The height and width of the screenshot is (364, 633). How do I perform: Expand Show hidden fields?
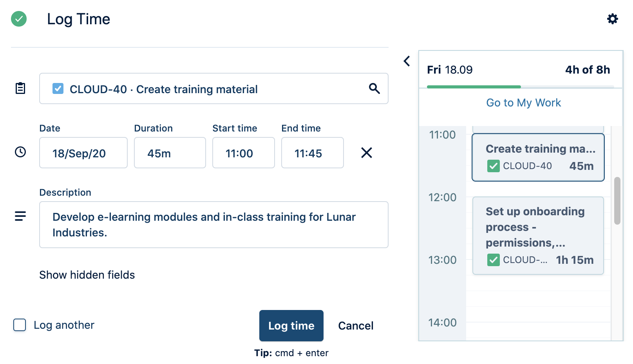pos(87,275)
